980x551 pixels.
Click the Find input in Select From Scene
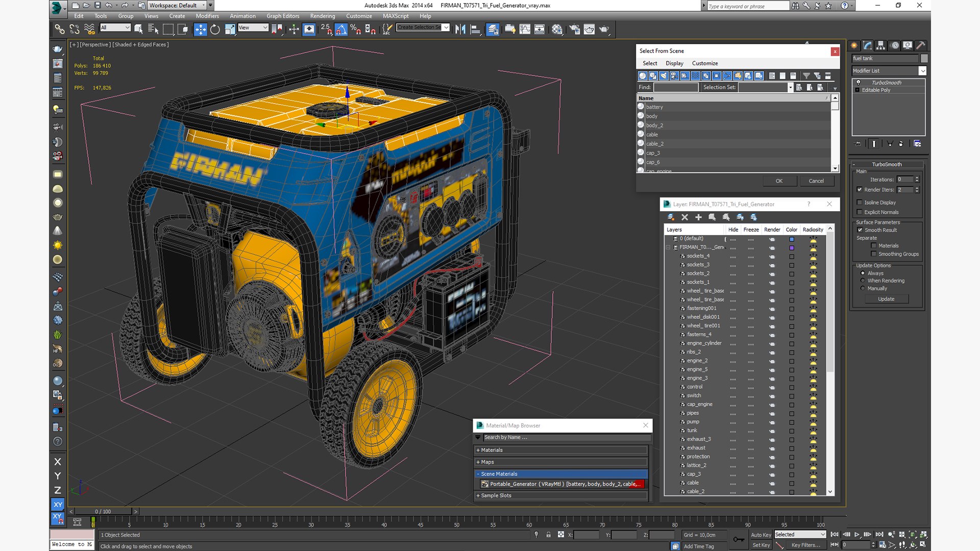(676, 88)
